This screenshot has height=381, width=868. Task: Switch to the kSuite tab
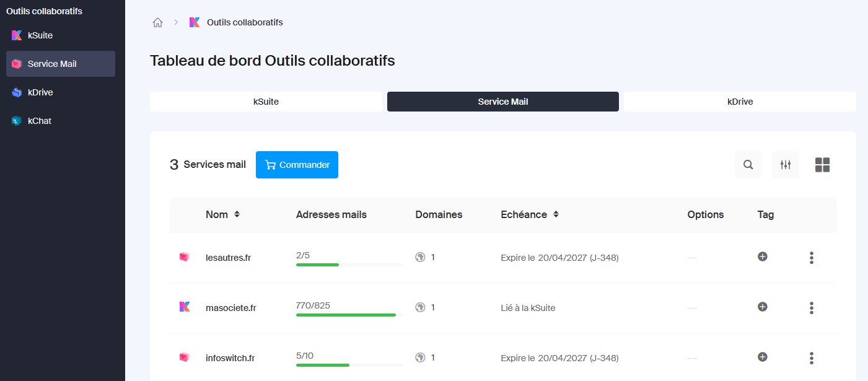[266, 102]
